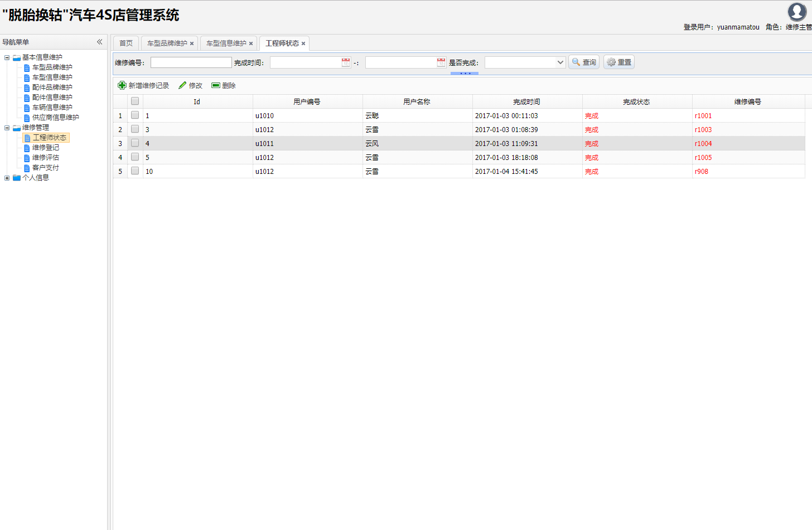Collapse the navigation menu panel

coord(99,42)
